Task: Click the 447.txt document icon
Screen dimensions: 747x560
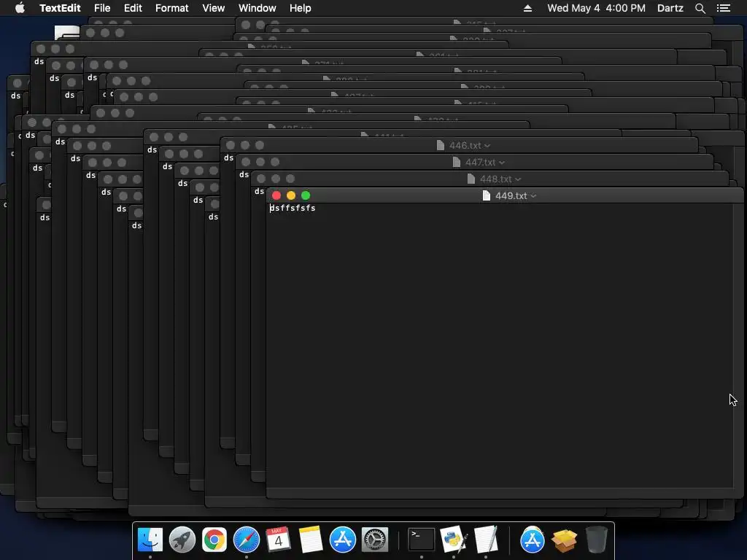Action: pos(457,163)
